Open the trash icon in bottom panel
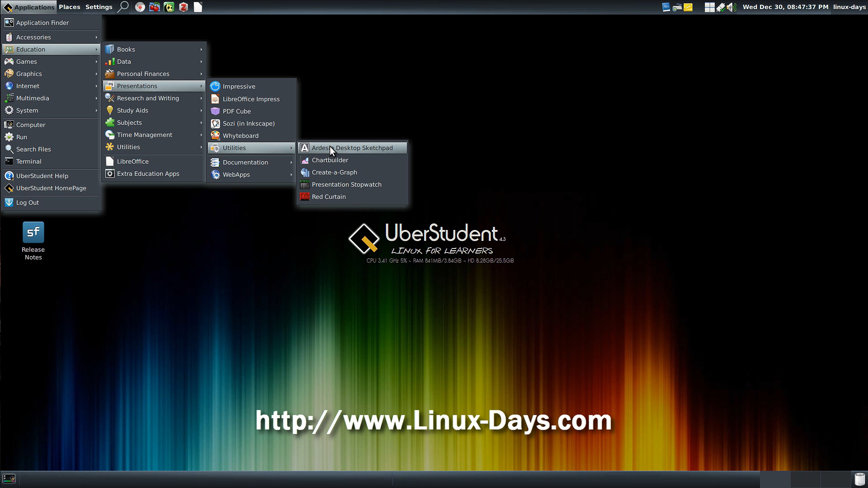 (x=859, y=479)
